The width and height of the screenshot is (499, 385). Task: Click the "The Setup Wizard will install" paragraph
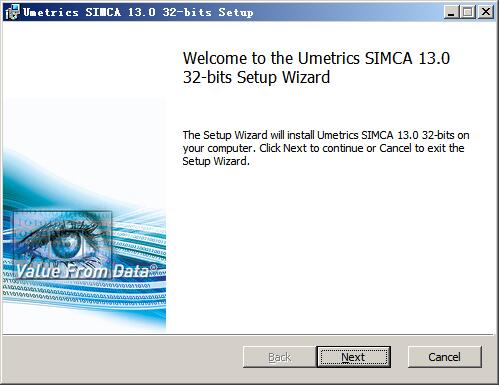326,148
